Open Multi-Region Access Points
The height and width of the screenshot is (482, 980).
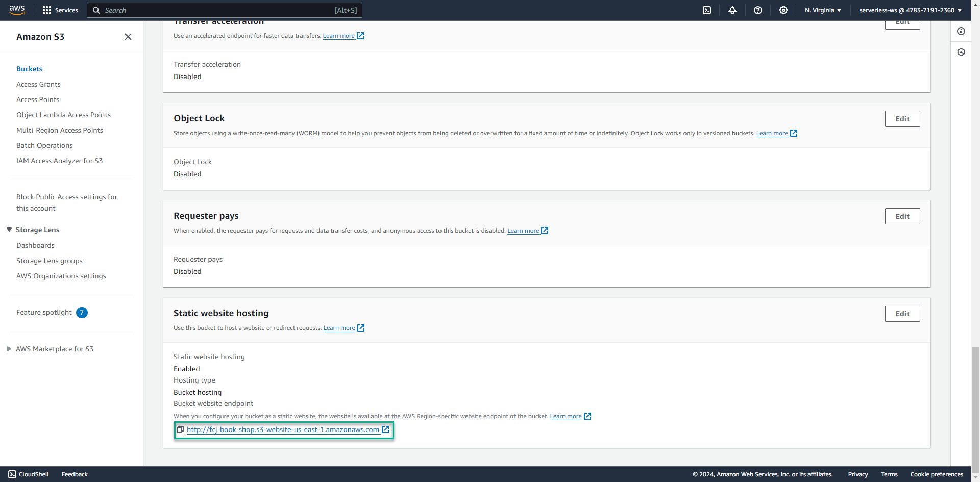point(60,130)
